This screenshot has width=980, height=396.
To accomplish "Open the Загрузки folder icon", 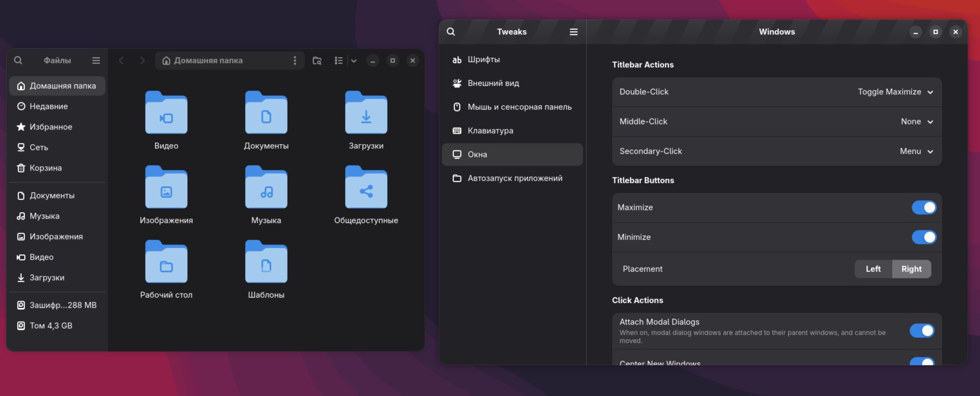I will [x=366, y=113].
